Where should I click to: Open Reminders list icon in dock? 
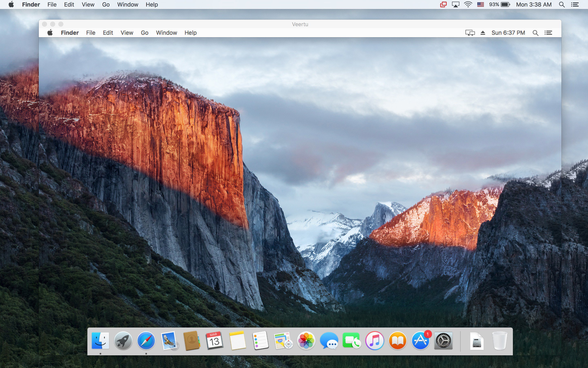pos(261,341)
